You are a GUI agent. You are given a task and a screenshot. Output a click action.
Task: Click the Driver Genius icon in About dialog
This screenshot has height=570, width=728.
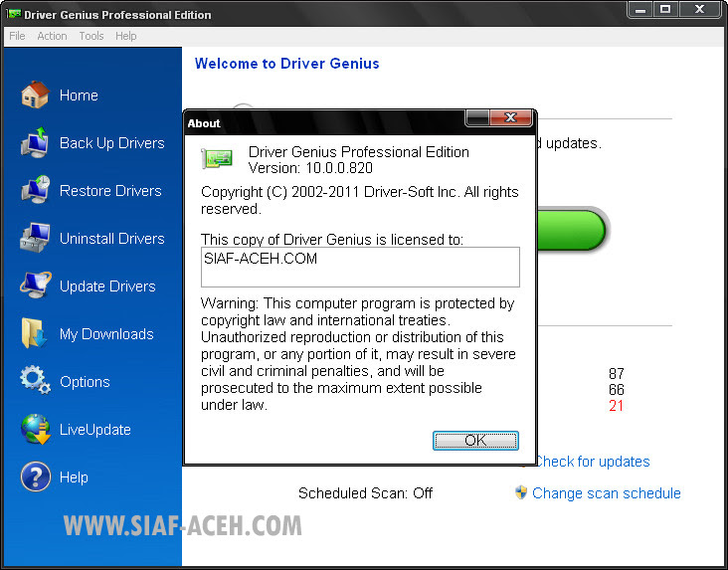coord(217,158)
